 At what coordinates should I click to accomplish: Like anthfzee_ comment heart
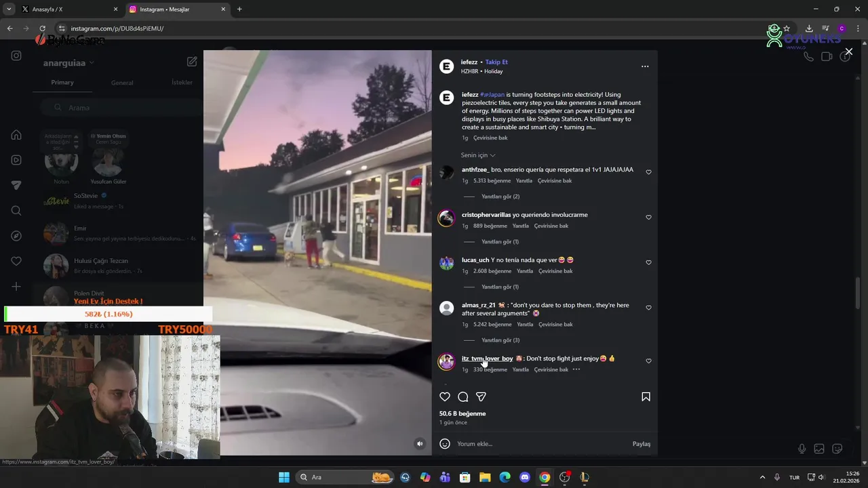point(648,172)
